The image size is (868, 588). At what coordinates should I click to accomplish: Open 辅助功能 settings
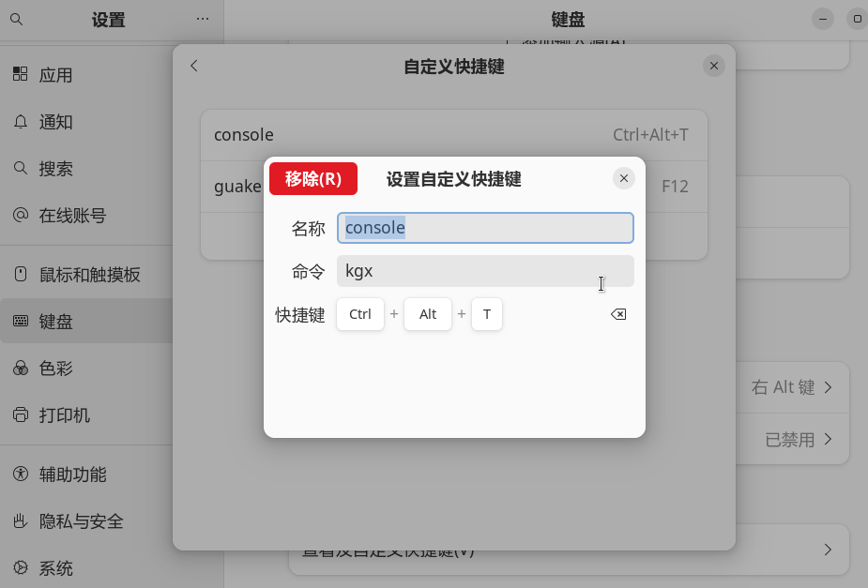(x=72, y=475)
